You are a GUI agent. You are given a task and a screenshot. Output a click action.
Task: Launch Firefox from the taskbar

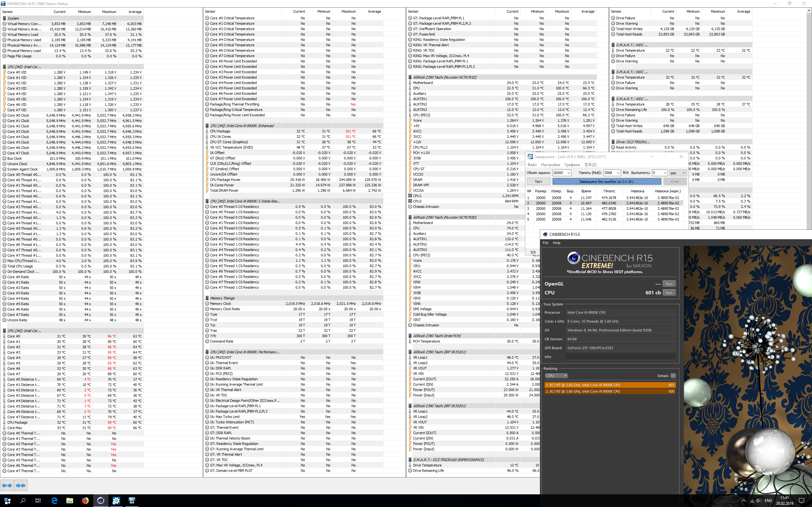[x=85, y=501]
